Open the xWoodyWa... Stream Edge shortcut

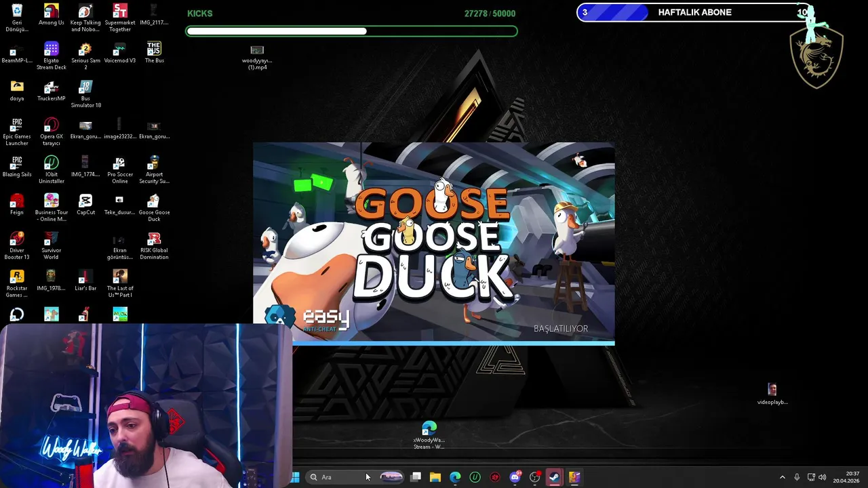click(x=429, y=435)
